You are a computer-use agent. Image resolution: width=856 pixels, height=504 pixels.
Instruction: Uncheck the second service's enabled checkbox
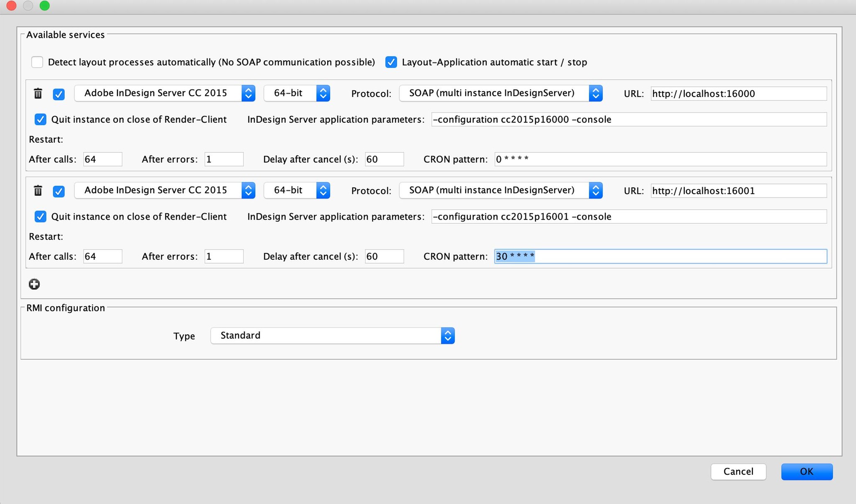click(59, 191)
